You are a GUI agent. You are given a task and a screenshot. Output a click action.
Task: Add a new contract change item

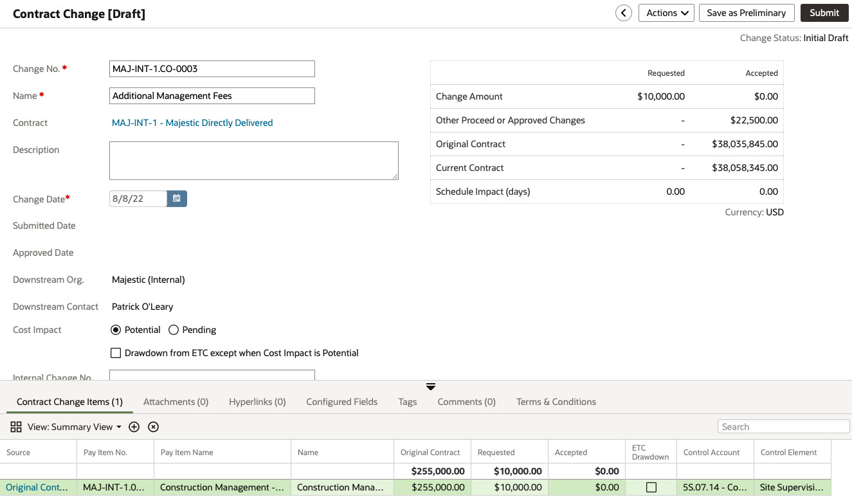tap(134, 427)
